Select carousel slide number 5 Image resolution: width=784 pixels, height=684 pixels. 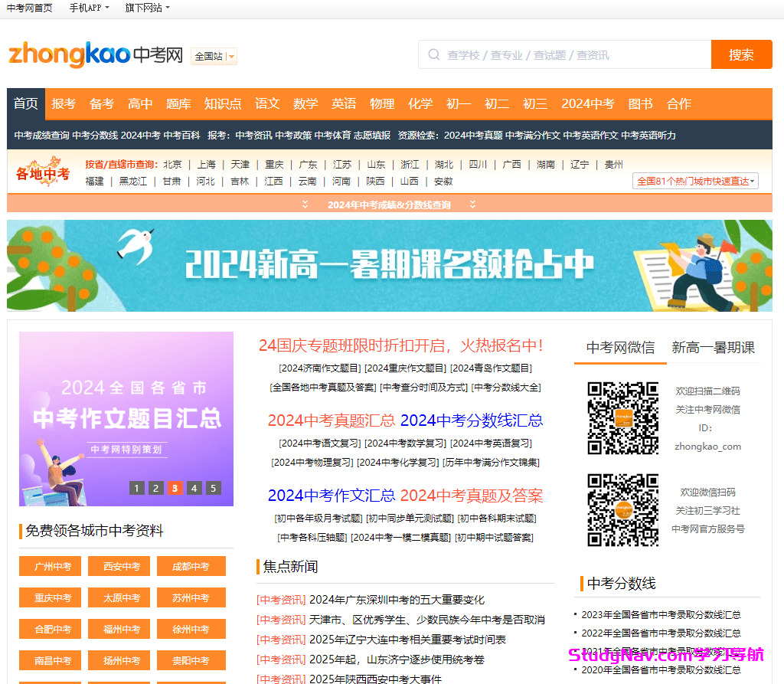[213, 488]
